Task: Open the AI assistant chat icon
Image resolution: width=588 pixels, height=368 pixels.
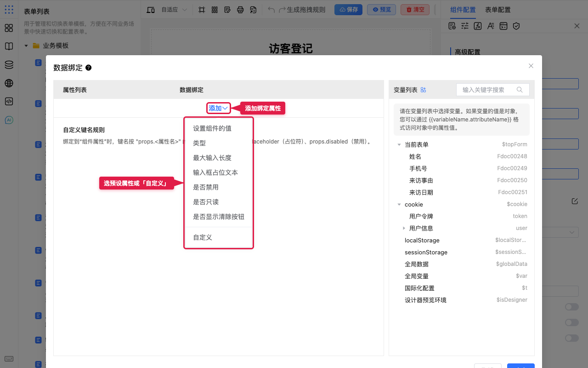Action: tap(9, 120)
